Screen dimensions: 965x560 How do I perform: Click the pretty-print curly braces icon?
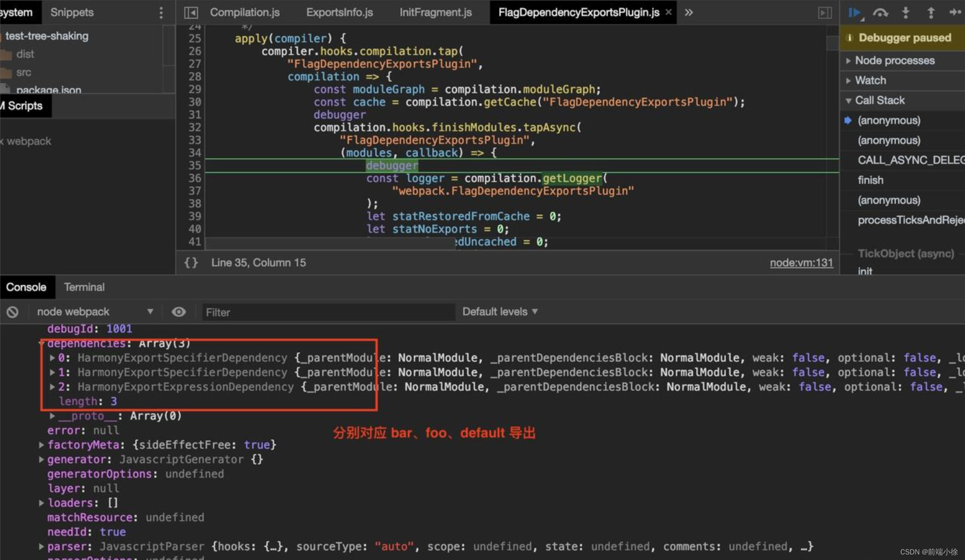(x=191, y=262)
